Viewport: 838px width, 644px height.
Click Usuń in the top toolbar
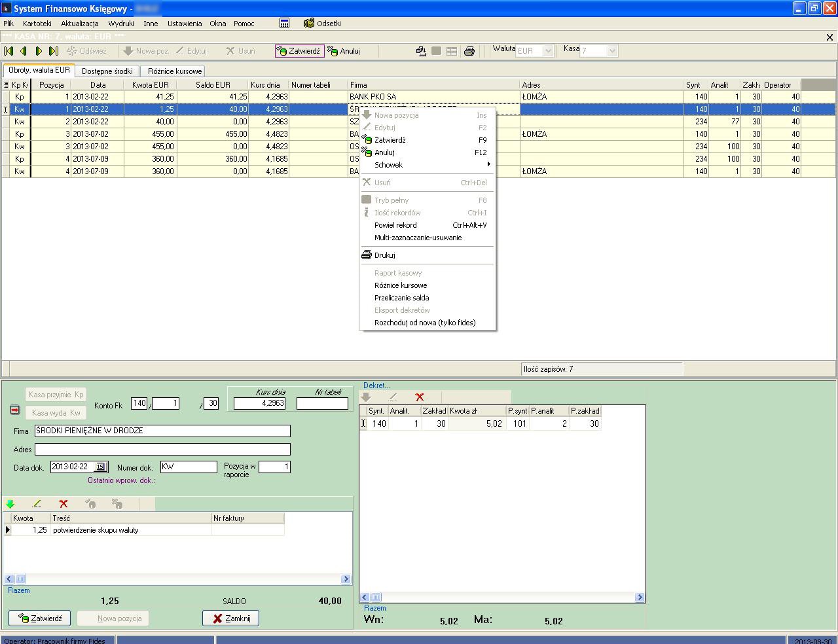pyautogui.click(x=240, y=51)
